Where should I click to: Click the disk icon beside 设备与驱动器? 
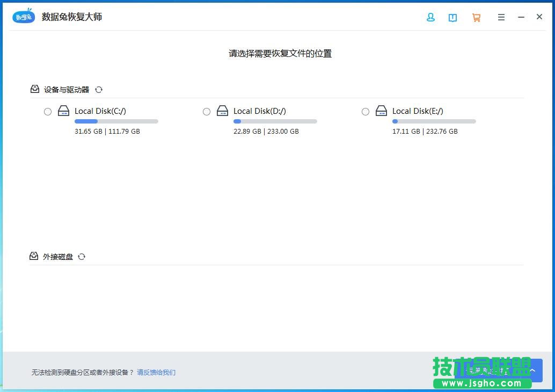34,89
